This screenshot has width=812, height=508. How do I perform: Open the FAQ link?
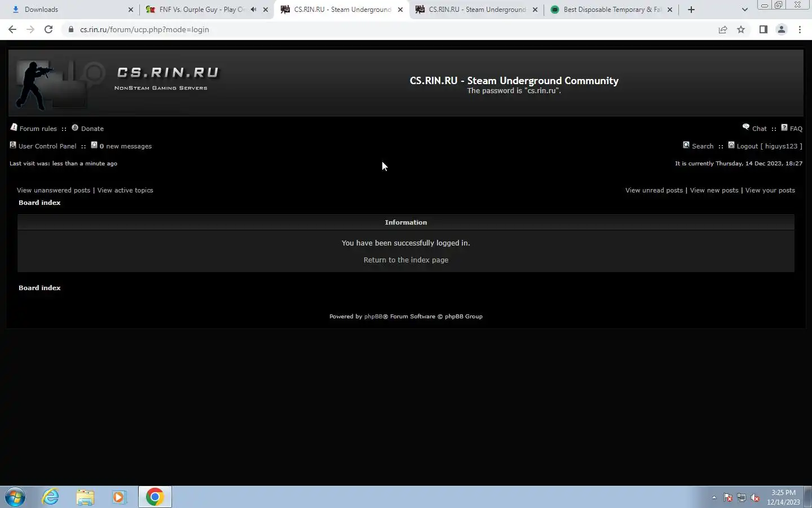[796, 129]
